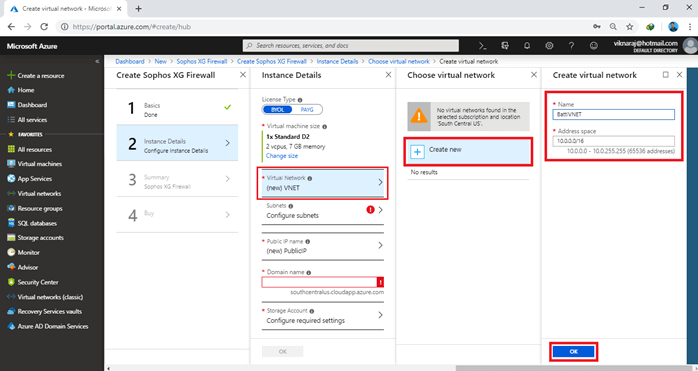
Task: Expand Storage Account configure settings row
Action: (323, 316)
